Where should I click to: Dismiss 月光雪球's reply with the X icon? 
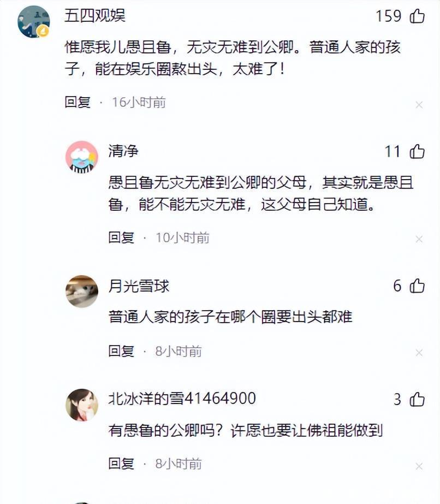[419, 353]
